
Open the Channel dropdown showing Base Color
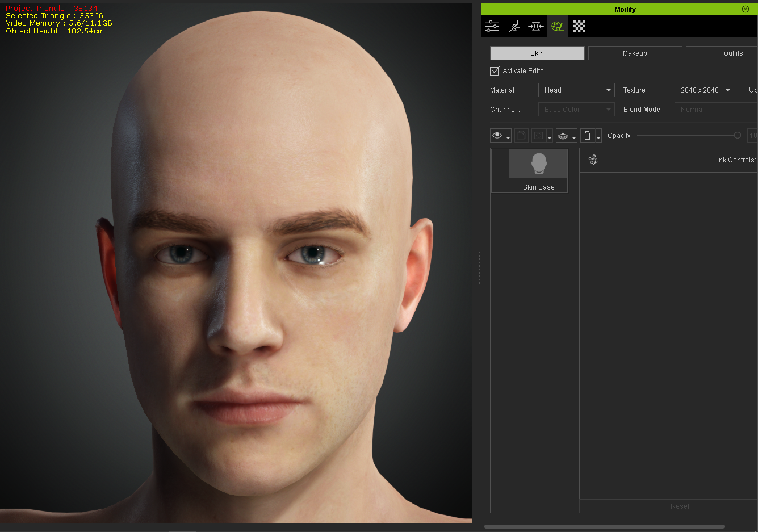[576, 110]
